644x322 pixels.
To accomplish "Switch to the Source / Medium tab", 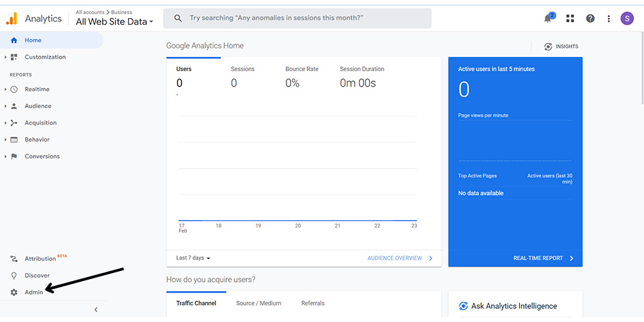I will coord(259,303).
